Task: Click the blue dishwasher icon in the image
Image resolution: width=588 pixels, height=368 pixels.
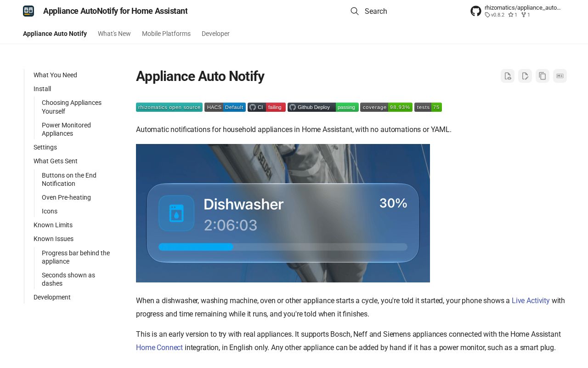Action: 176,213
